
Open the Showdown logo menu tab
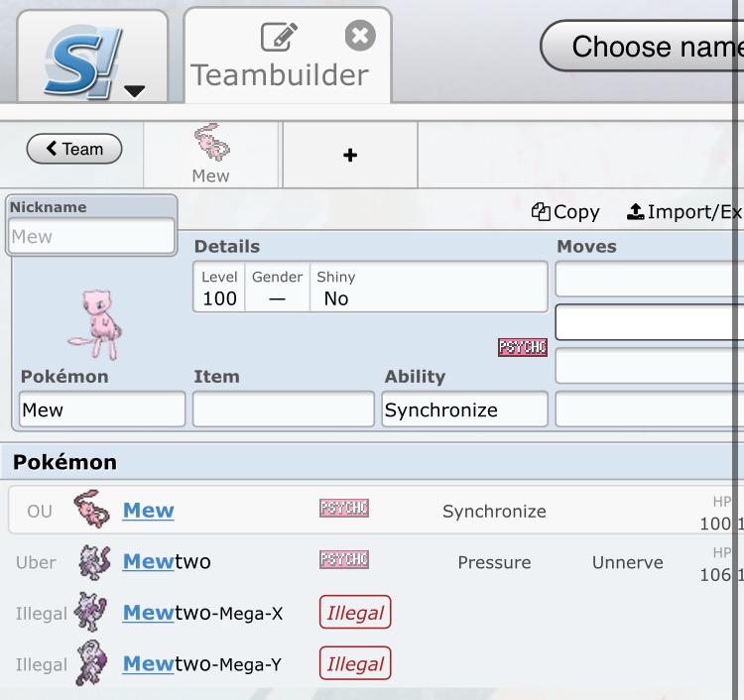click(92, 57)
